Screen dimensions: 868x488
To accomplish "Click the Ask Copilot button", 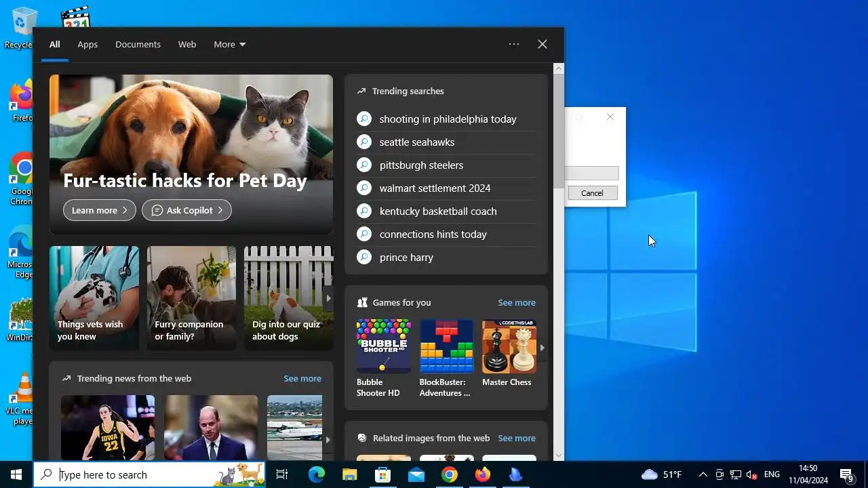I will click(186, 210).
